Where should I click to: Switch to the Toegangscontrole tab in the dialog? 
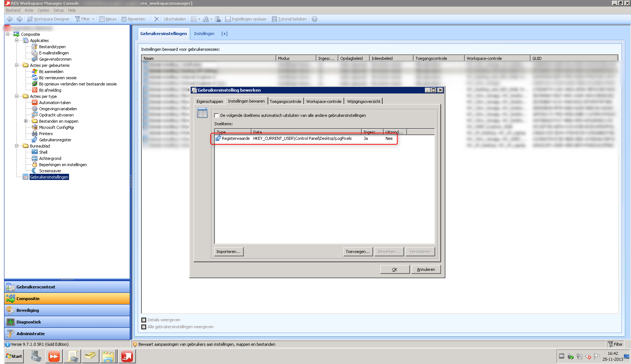pyautogui.click(x=285, y=101)
